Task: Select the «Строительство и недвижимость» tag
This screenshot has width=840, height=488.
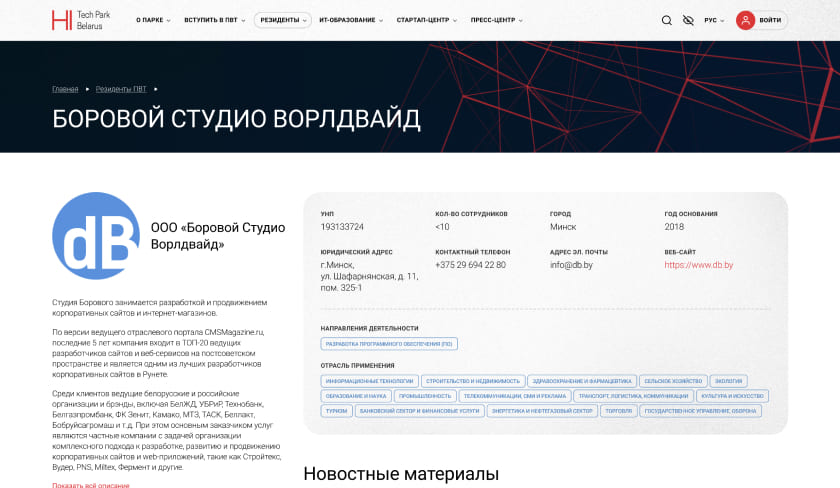Action: click(473, 381)
